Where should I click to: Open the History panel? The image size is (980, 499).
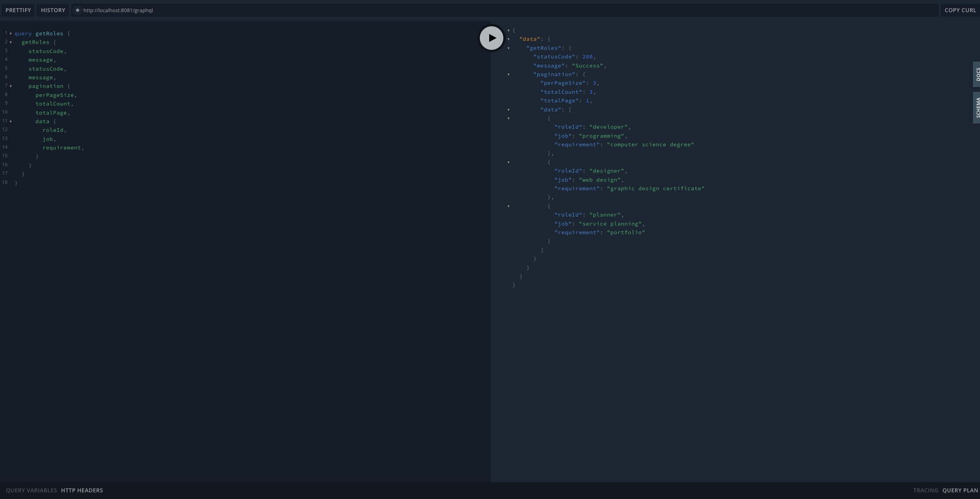53,10
